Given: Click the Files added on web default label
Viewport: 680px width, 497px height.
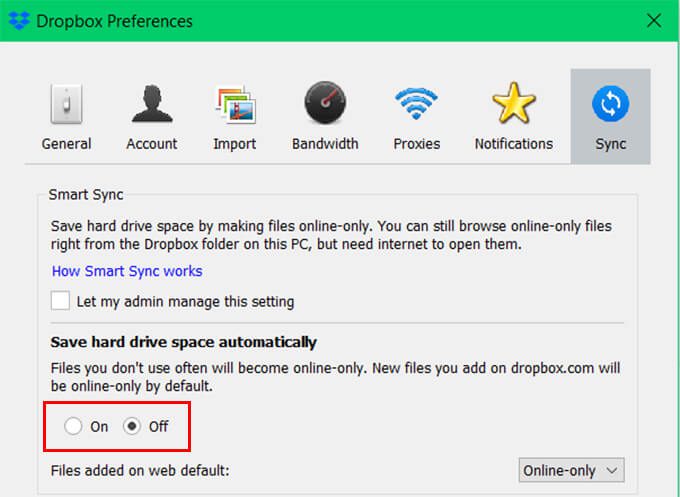Looking at the screenshot, I should point(140,471).
